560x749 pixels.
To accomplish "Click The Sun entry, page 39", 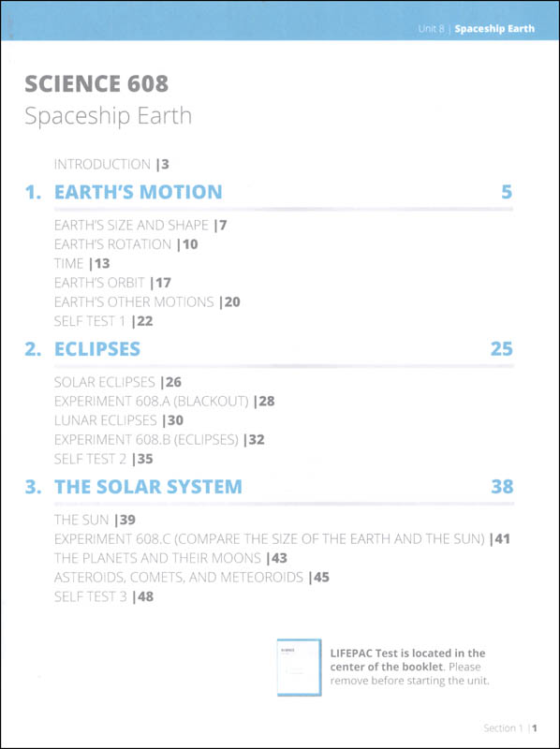I will tap(95, 520).
